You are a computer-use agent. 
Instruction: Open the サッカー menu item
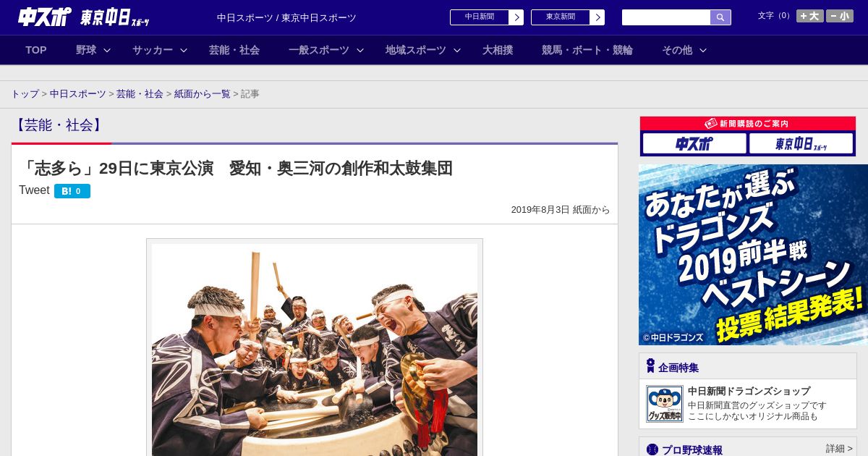point(153,50)
